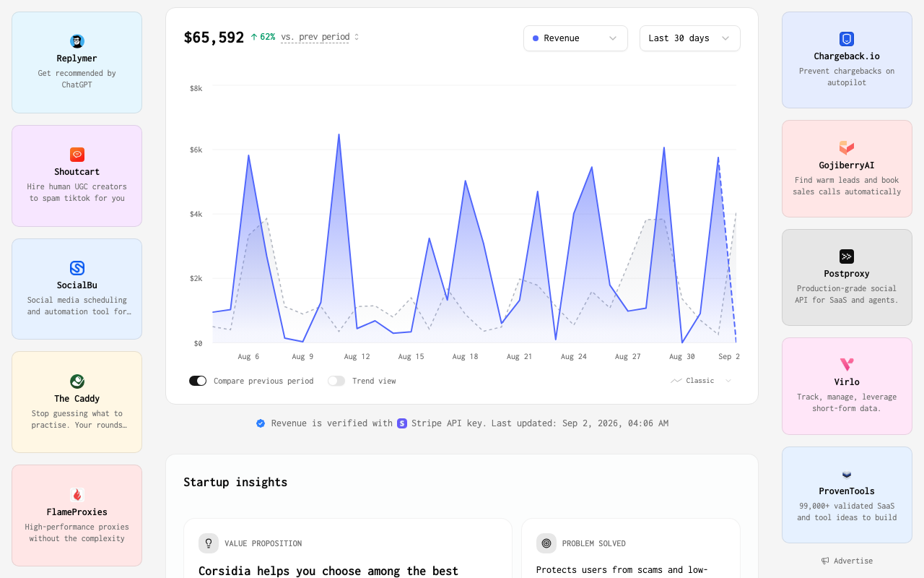Screen dimensions: 924x578
Task: Click the Problem Solved target icon
Action: pyautogui.click(x=546, y=543)
